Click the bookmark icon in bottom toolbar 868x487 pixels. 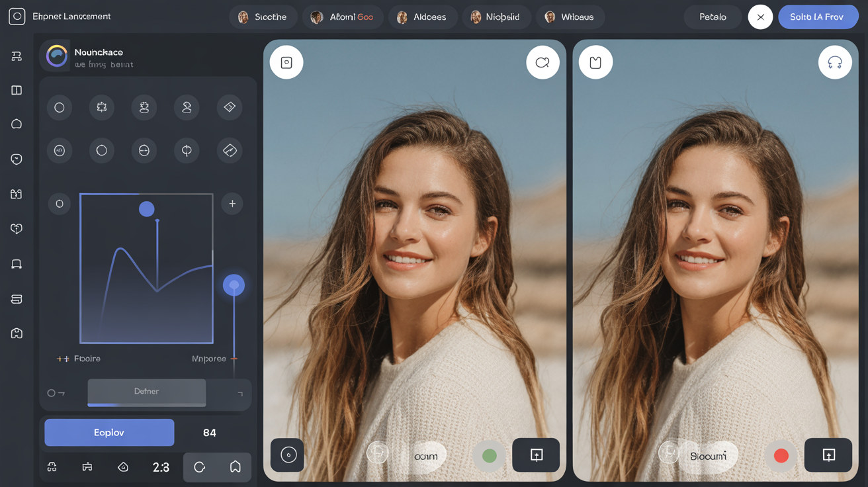(x=235, y=467)
